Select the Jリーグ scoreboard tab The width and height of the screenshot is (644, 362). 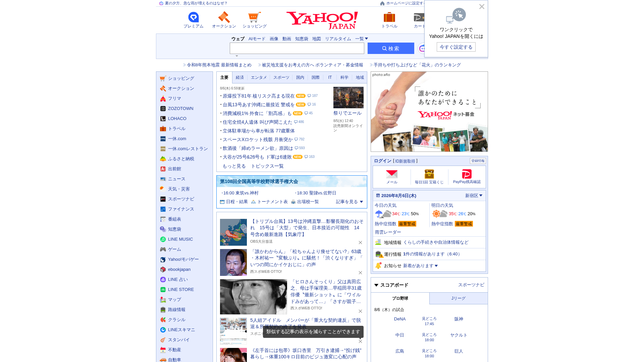(459, 298)
